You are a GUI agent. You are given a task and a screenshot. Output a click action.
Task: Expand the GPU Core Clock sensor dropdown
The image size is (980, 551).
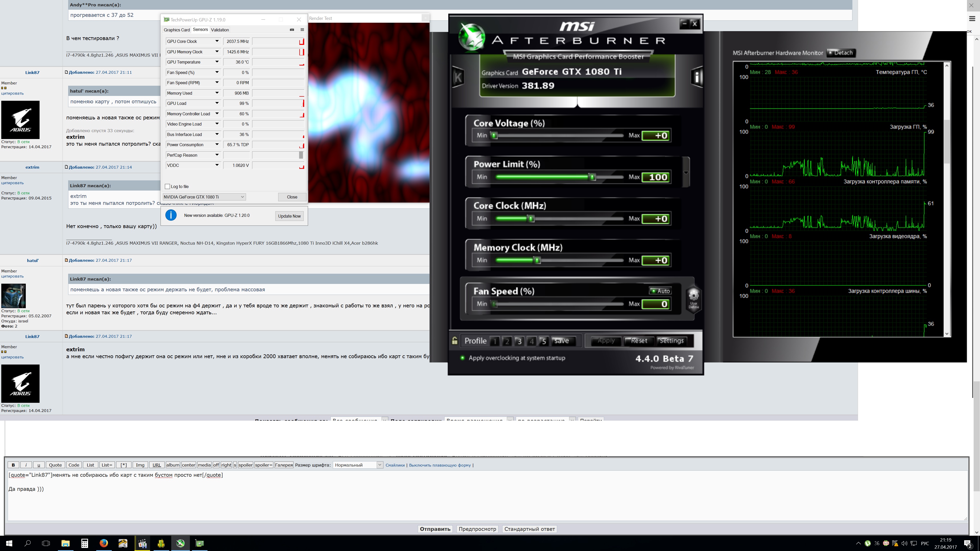coord(217,41)
